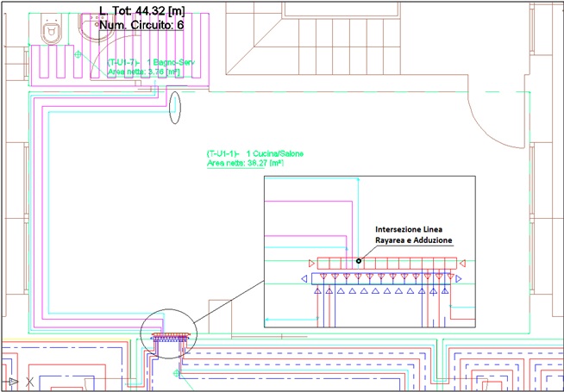Click the Num. Circuito: 6 label
Image resolution: width=564 pixels, height=392 pixels.
[141, 25]
